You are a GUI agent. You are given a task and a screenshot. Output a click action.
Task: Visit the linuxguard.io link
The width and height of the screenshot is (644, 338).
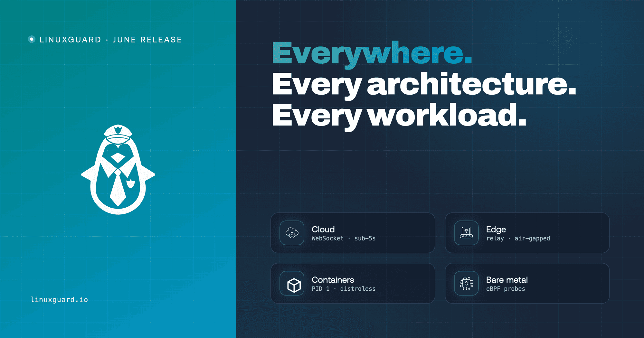click(x=59, y=299)
